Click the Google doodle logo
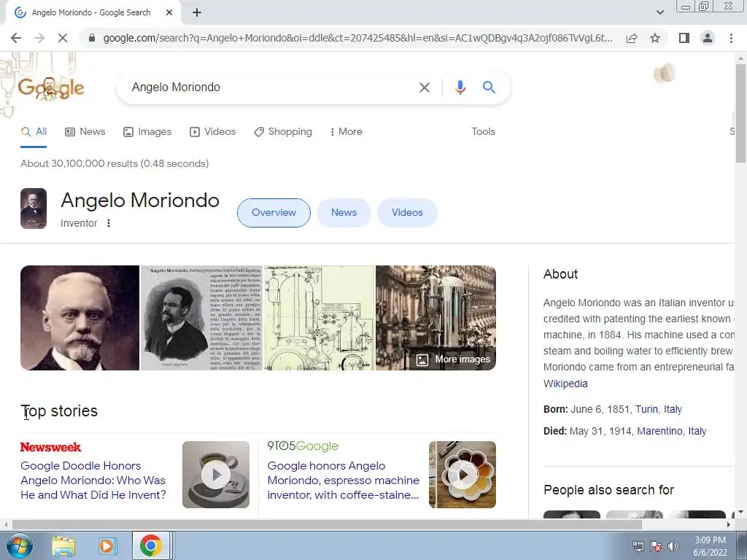 [51, 88]
